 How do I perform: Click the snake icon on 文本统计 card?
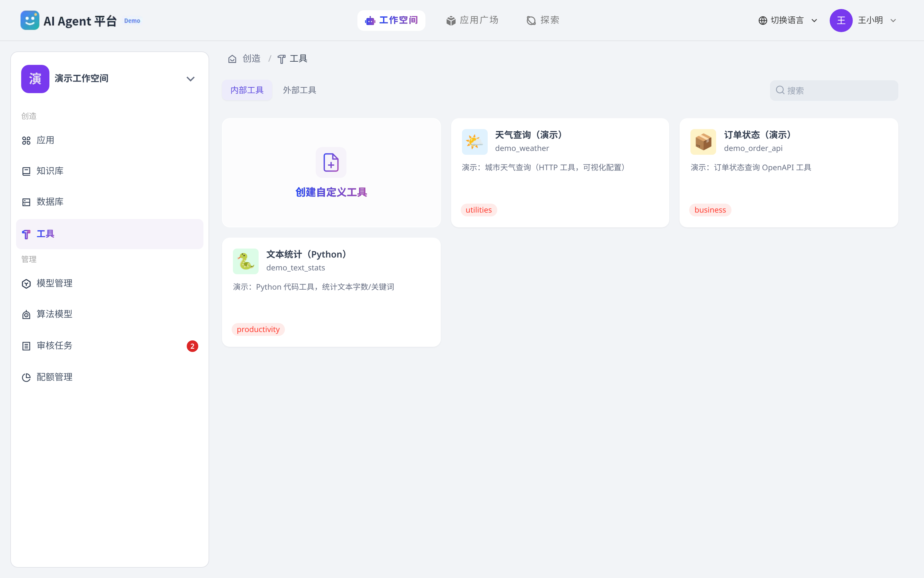click(x=245, y=261)
